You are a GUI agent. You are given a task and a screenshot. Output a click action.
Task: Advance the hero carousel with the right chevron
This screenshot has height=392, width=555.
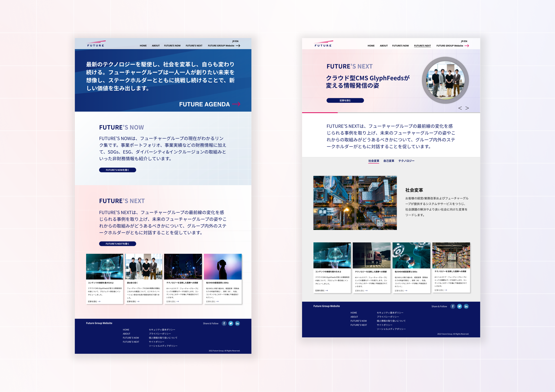pyautogui.click(x=467, y=108)
